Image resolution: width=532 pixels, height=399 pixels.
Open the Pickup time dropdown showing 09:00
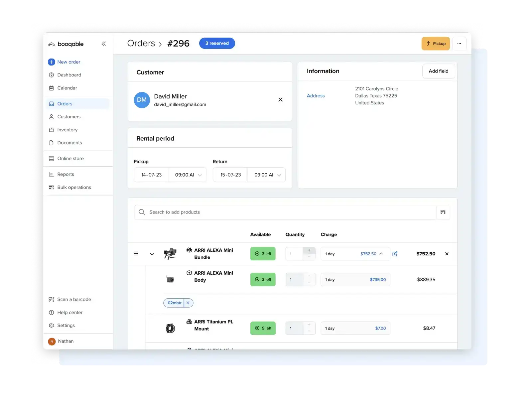tap(187, 175)
